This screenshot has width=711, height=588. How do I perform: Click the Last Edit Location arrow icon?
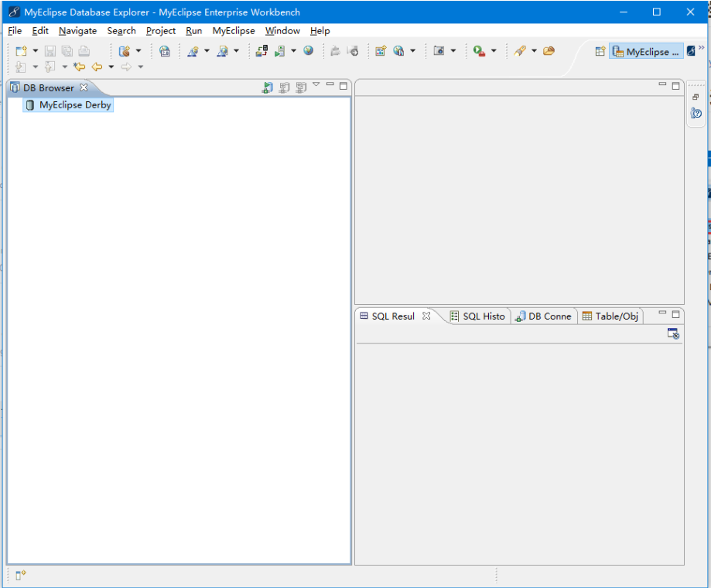79,67
